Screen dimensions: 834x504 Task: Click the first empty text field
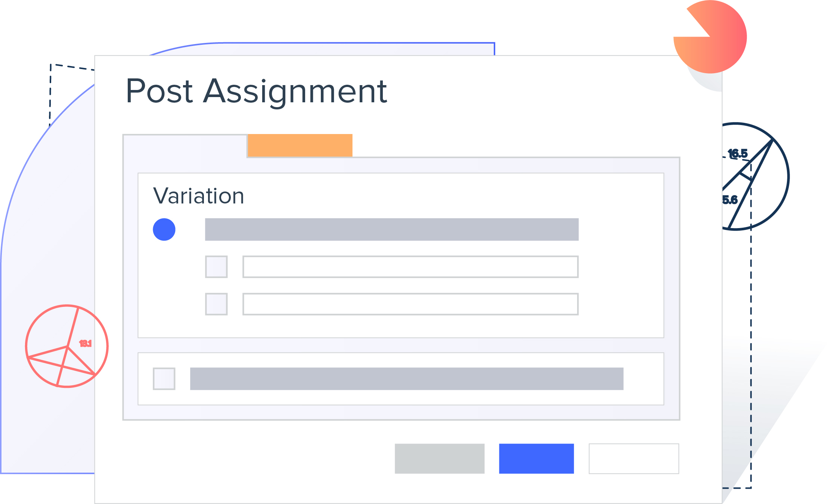click(x=410, y=267)
